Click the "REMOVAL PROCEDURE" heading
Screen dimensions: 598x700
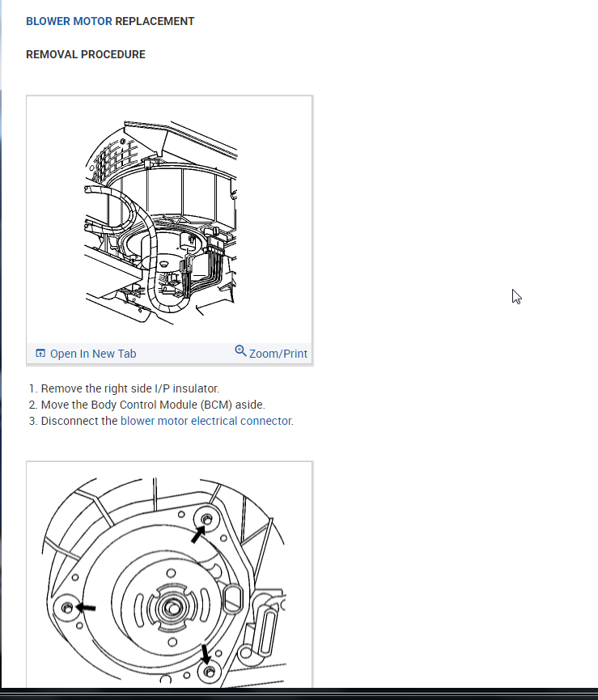pos(86,54)
